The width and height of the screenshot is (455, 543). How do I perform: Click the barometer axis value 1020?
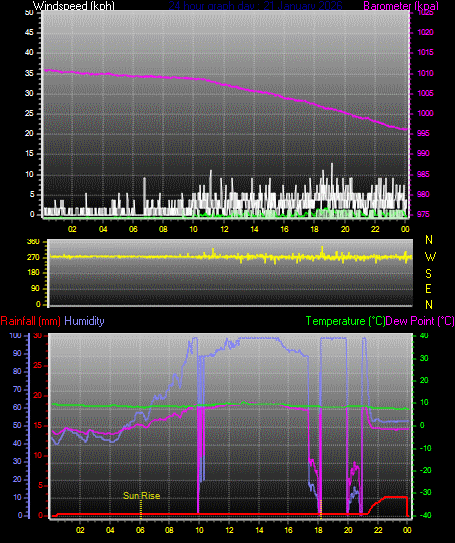(425, 32)
